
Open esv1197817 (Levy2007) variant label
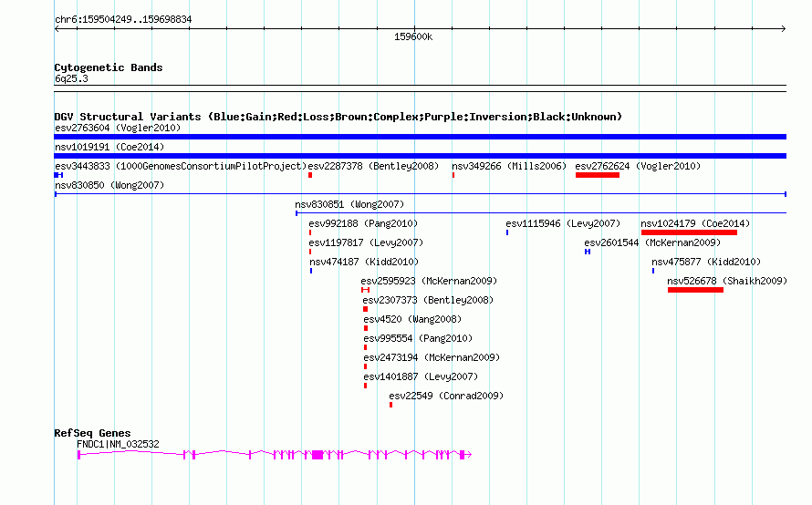point(366,242)
